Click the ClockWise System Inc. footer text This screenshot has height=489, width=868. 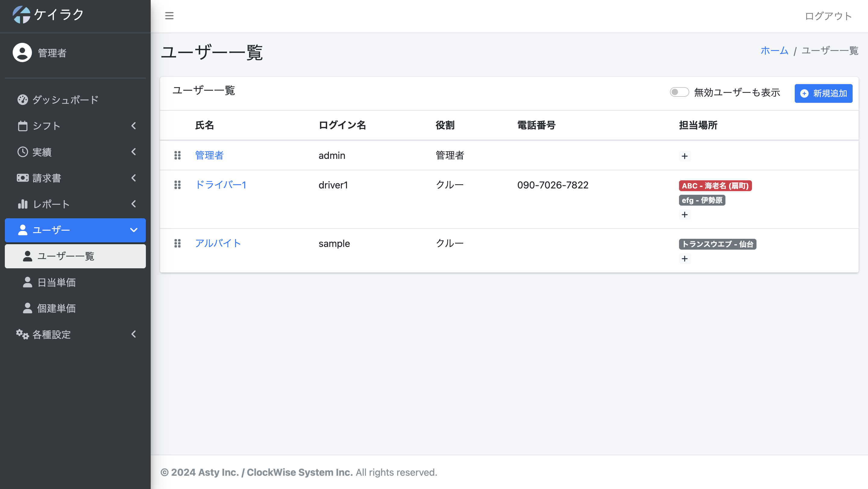pos(300,472)
